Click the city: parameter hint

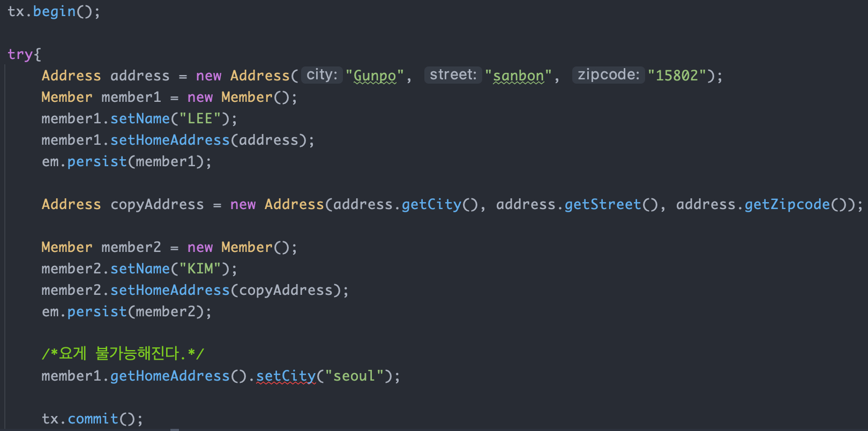pos(322,75)
